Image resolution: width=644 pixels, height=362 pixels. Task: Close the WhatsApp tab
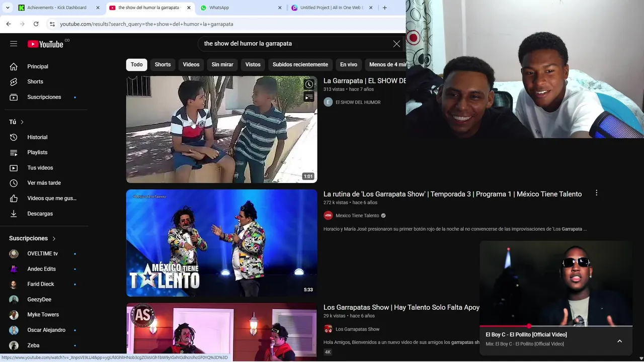(x=280, y=8)
